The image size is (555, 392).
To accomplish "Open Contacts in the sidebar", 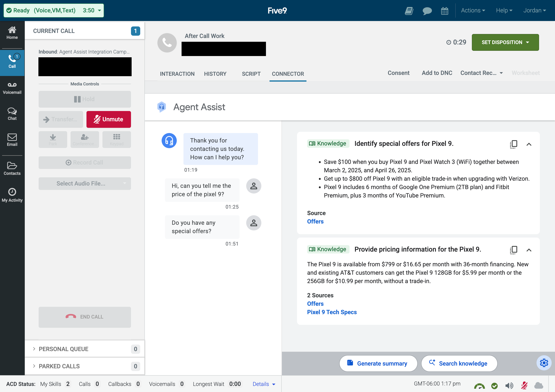I will [12, 169].
